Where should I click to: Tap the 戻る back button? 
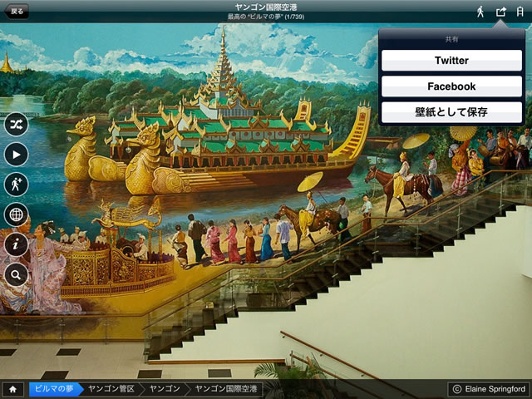tap(17, 11)
